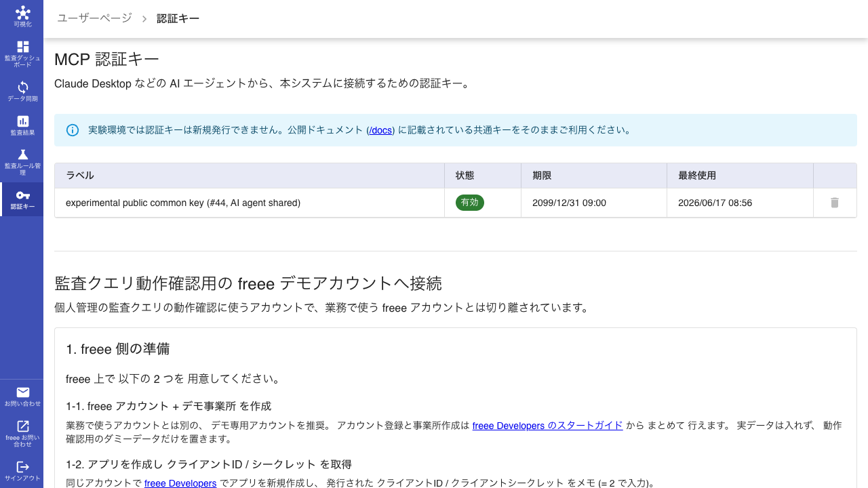
Task: Click the 1-2. アプリを作成し subheading
Action: click(x=209, y=464)
